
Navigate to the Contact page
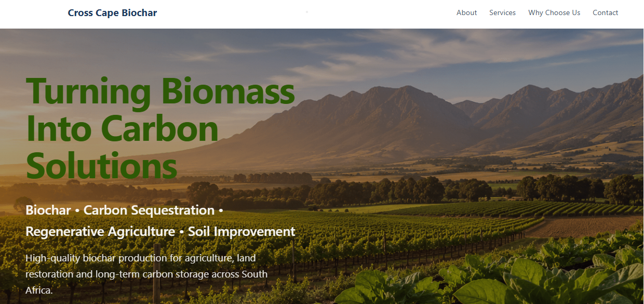(605, 13)
